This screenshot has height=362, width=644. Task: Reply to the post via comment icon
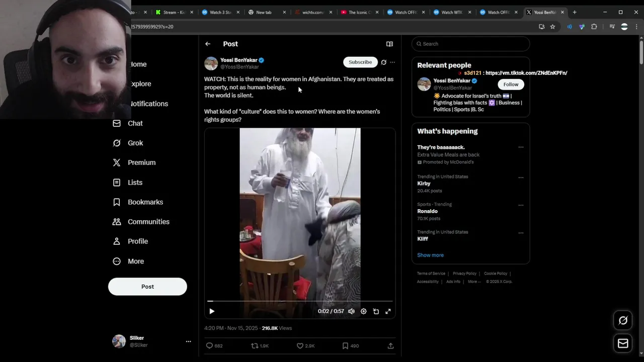pyautogui.click(x=209, y=346)
